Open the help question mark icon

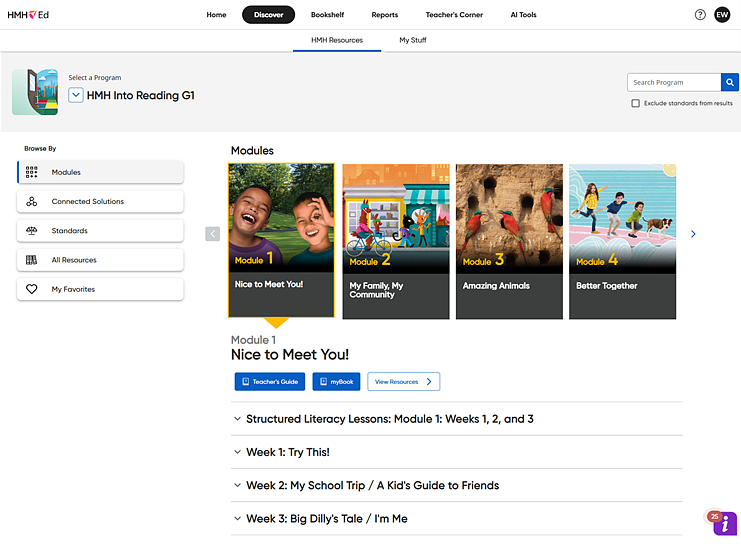point(700,15)
